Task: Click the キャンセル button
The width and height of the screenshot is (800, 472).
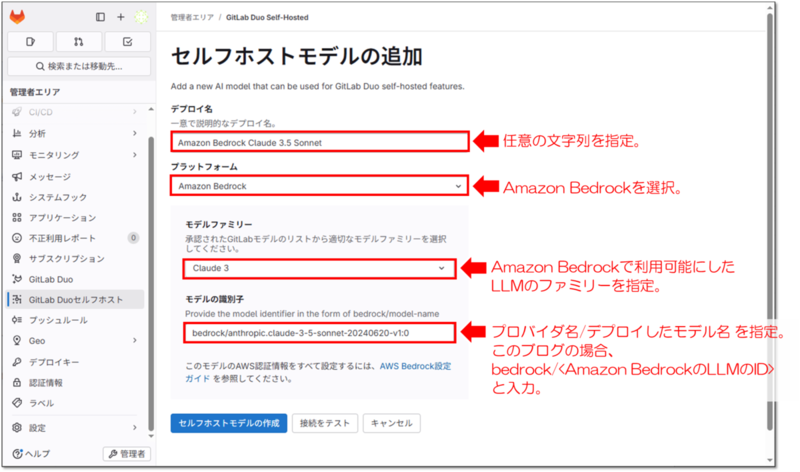Action: click(391, 423)
